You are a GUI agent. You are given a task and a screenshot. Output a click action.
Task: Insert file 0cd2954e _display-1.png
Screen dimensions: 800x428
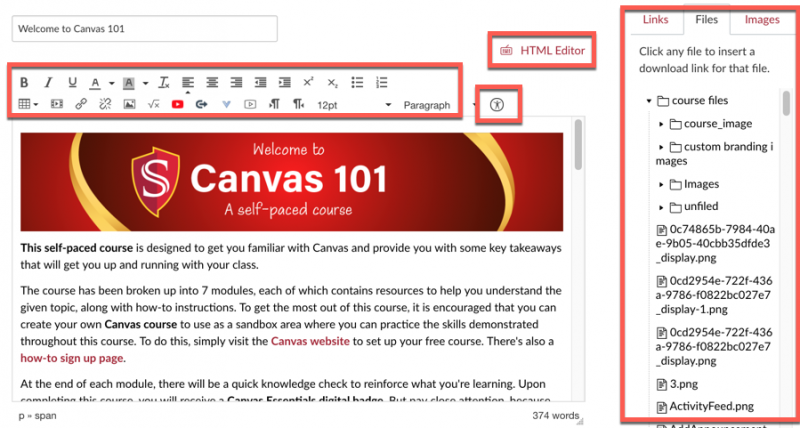coord(714,295)
